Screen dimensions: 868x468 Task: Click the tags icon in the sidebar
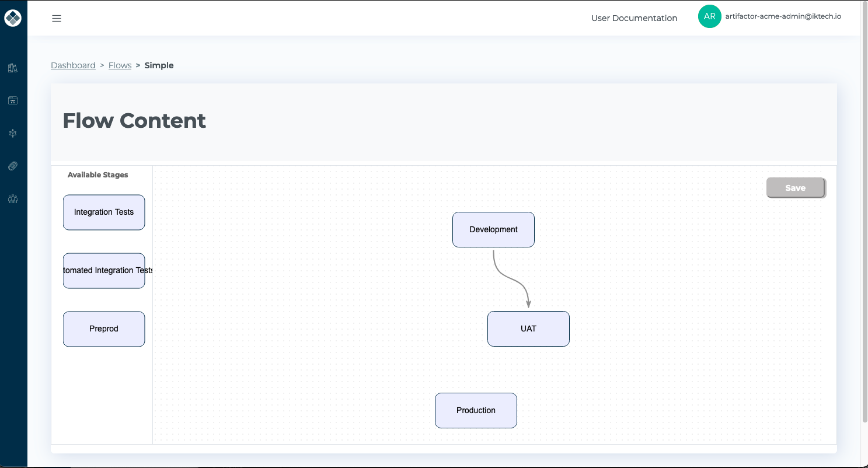(13, 166)
